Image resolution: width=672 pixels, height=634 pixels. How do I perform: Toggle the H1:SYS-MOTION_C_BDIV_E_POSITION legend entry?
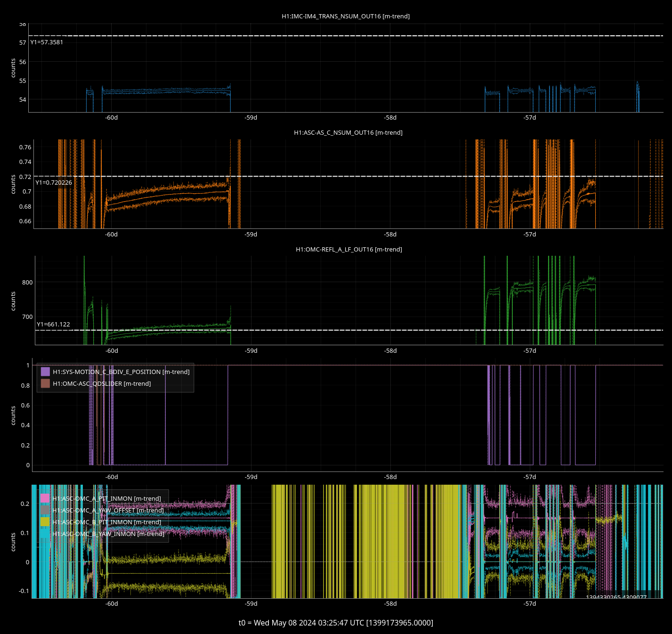pyautogui.click(x=121, y=372)
